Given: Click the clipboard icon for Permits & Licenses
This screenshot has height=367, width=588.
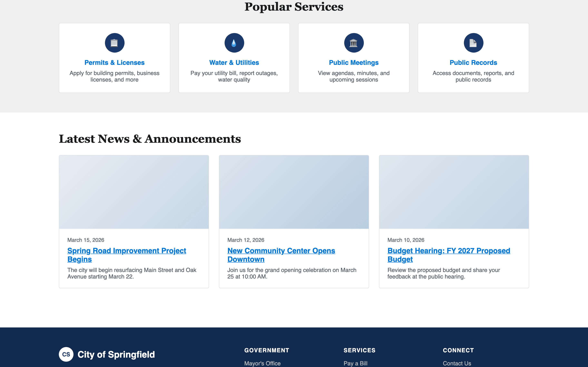Looking at the screenshot, I should (x=115, y=43).
